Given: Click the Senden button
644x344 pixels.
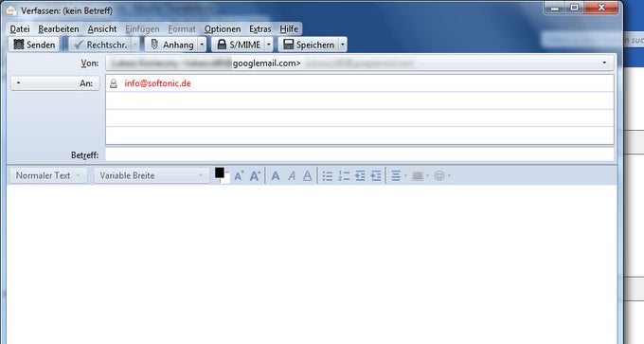Looking at the screenshot, I should (x=34, y=45).
